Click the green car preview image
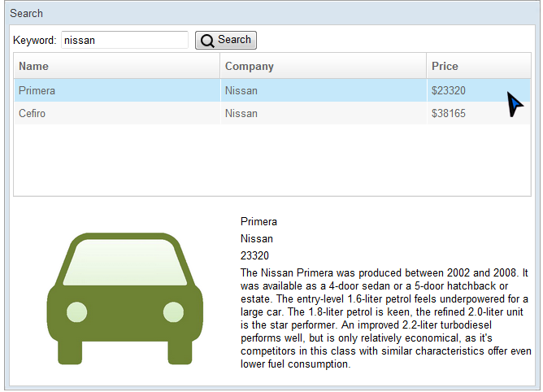The height and width of the screenshot is (392, 543). click(124, 298)
